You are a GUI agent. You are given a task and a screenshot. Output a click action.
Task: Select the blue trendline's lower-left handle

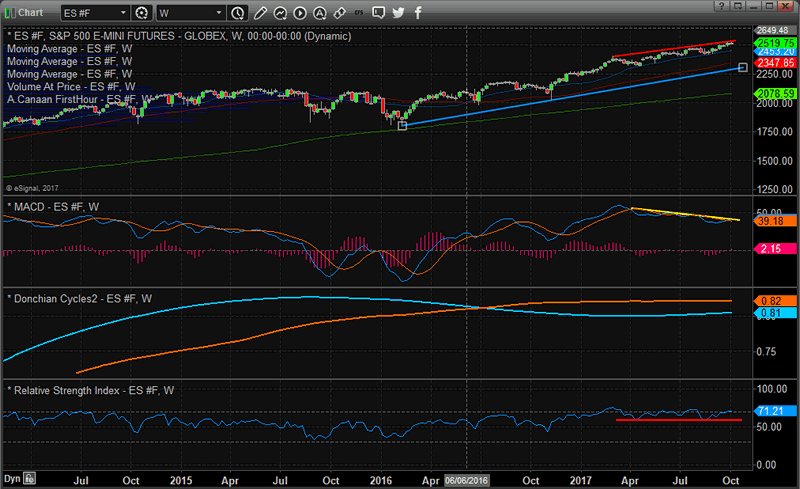(x=402, y=126)
